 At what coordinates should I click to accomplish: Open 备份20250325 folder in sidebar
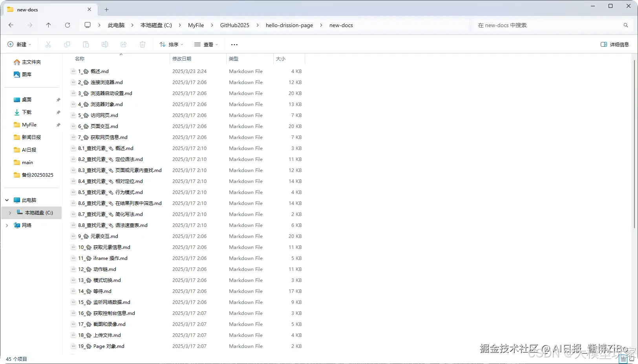coord(33,175)
